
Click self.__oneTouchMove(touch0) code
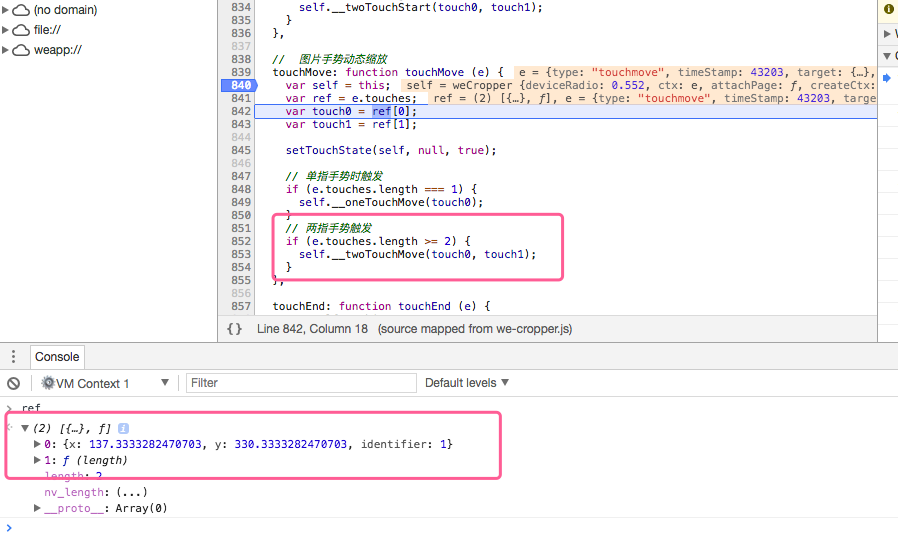(x=391, y=202)
